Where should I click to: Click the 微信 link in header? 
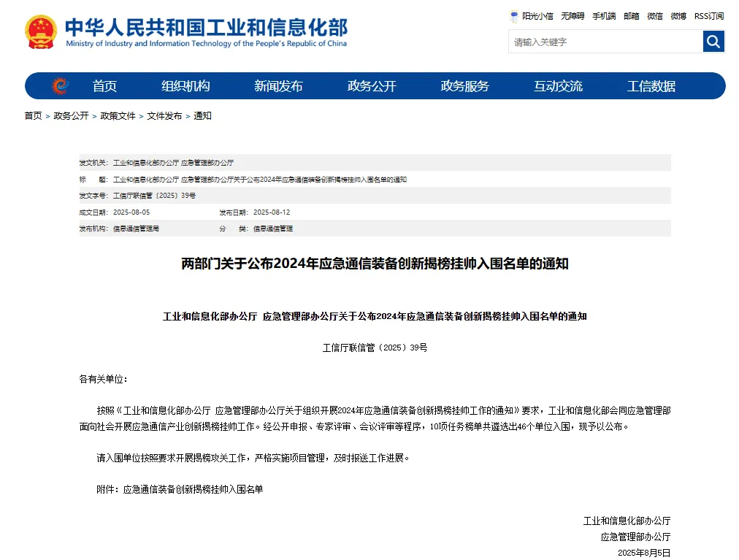click(x=655, y=15)
